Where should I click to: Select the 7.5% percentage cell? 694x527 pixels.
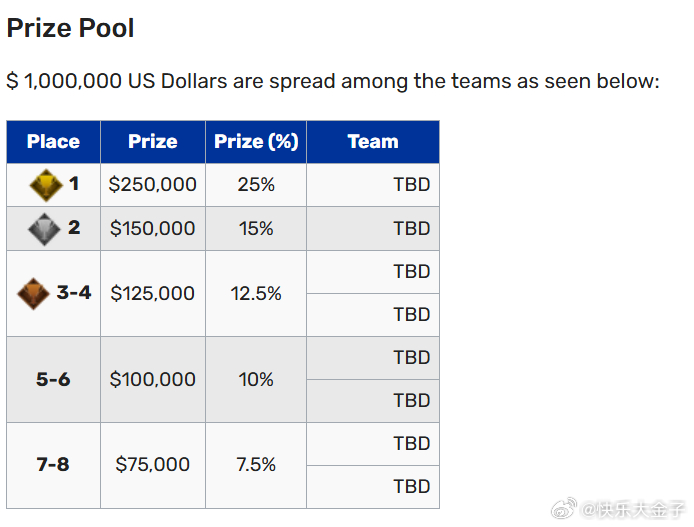(256, 465)
